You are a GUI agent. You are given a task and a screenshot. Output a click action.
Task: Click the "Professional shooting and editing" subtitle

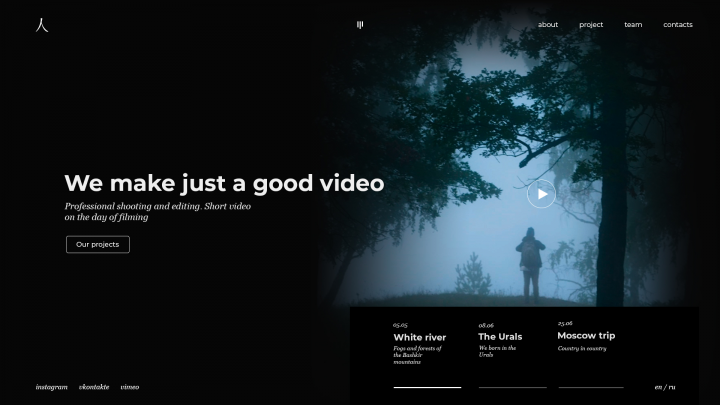(x=158, y=212)
